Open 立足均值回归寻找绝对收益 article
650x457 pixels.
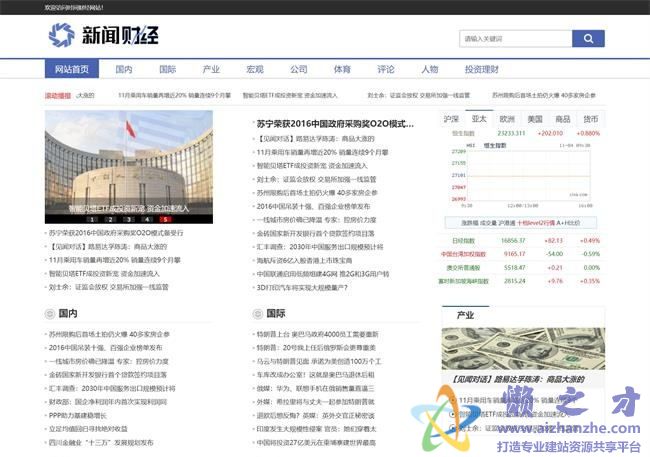pyautogui.click(x=88, y=429)
